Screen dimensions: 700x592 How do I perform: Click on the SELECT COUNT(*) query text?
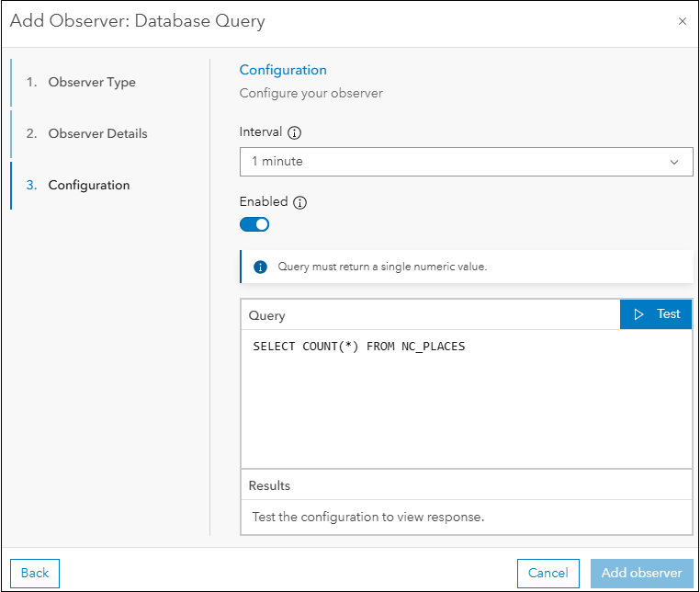358,347
